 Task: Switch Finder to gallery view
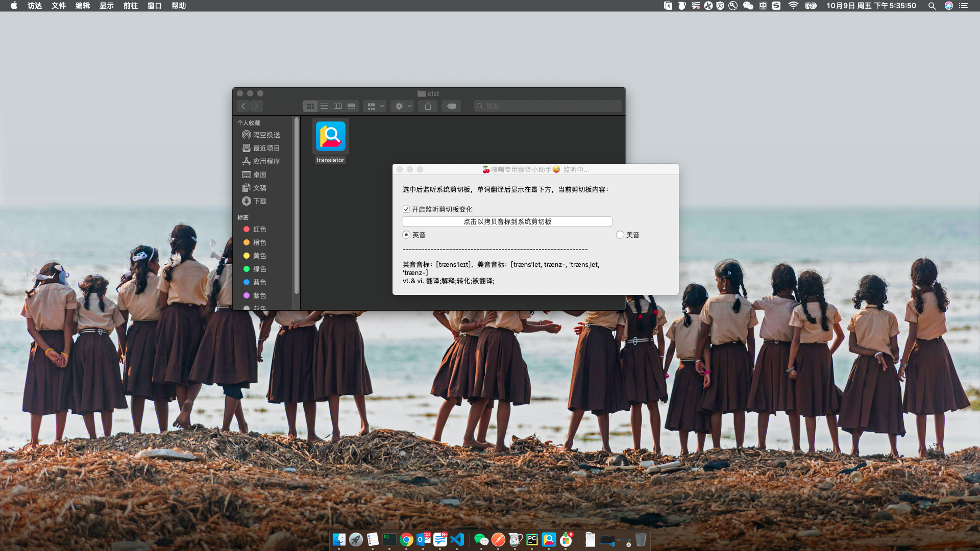(351, 106)
